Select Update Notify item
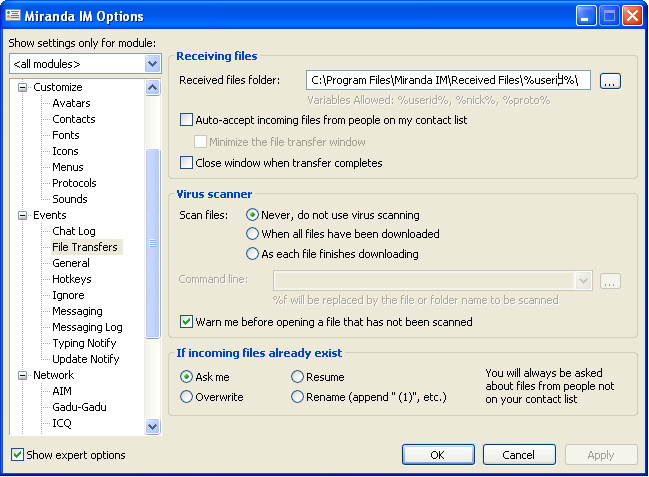The image size is (649, 477). (x=86, y=359)
